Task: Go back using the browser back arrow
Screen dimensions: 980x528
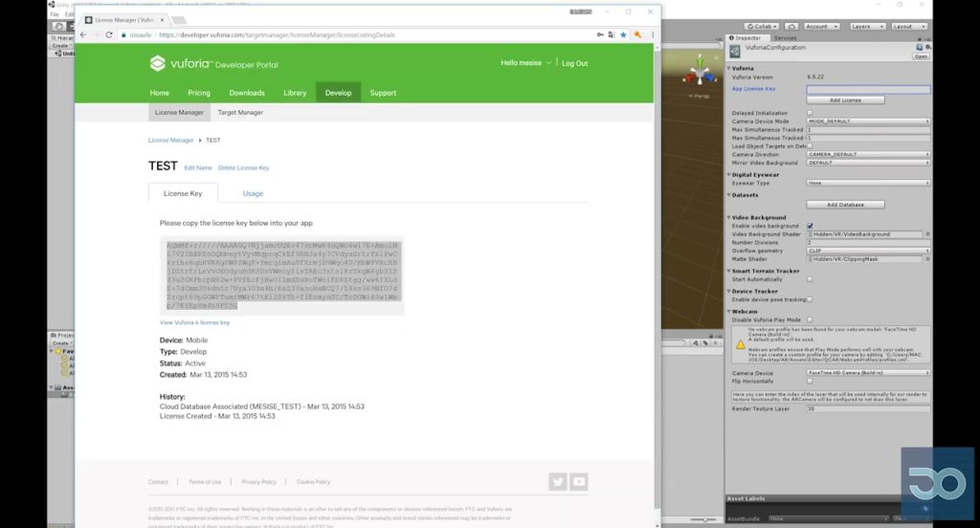Action: [83, 35]
